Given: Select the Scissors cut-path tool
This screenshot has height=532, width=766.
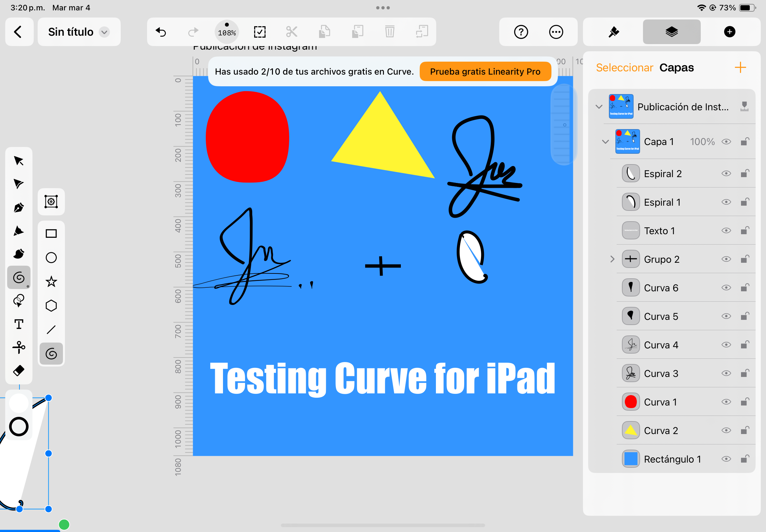Looking at the screenshot, I should [19, 347].
